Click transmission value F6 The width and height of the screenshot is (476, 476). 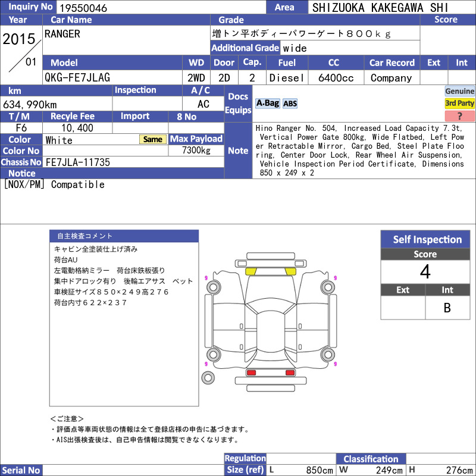click(21, 128)
